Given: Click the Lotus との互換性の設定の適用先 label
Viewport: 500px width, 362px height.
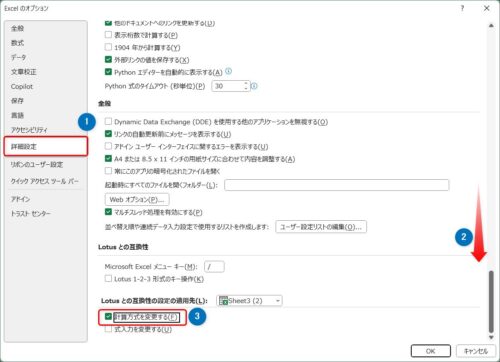Looking at the screenshot, I should point(154,301).
